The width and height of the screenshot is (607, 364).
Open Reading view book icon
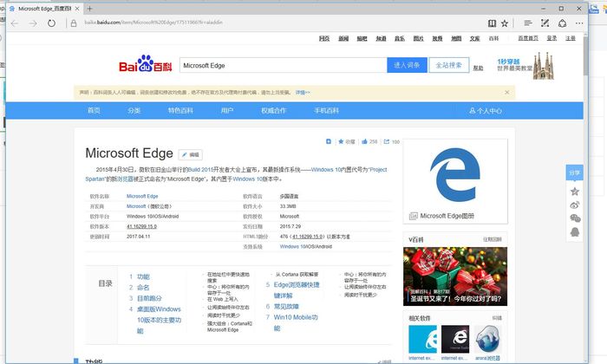click(492, 23)
